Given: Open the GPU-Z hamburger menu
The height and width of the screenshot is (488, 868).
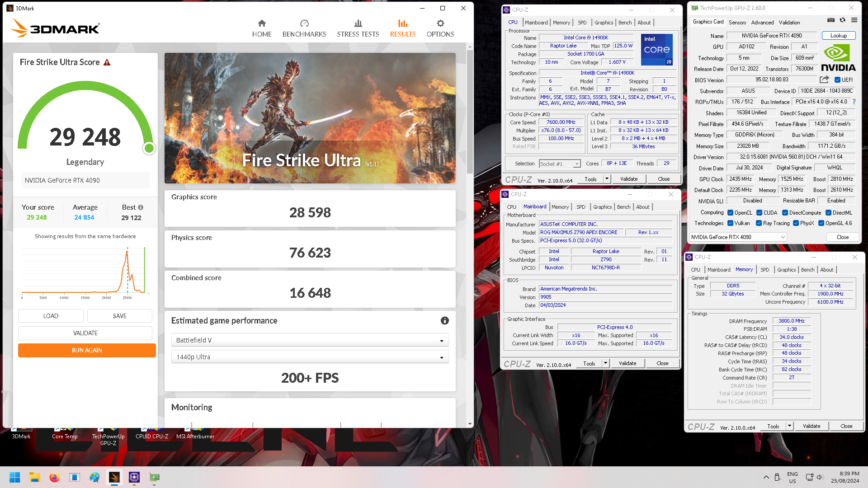Looking at the screenshot, I should pos(854,20).
